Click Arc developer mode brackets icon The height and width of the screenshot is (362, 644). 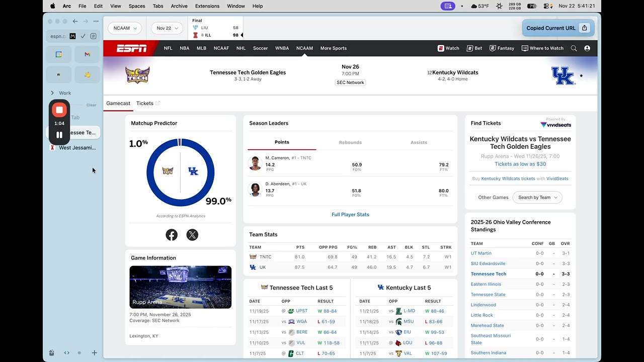pos(66,353)
